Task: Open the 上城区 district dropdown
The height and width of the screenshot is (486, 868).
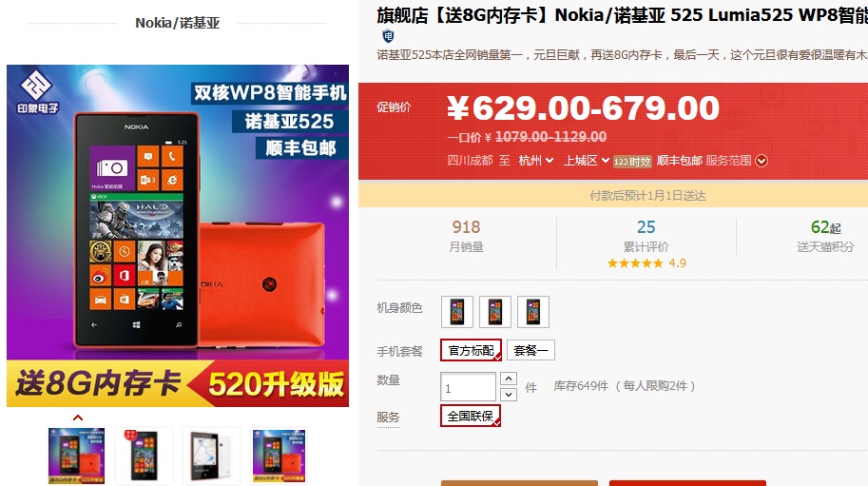Action: [x=587, y=161]
